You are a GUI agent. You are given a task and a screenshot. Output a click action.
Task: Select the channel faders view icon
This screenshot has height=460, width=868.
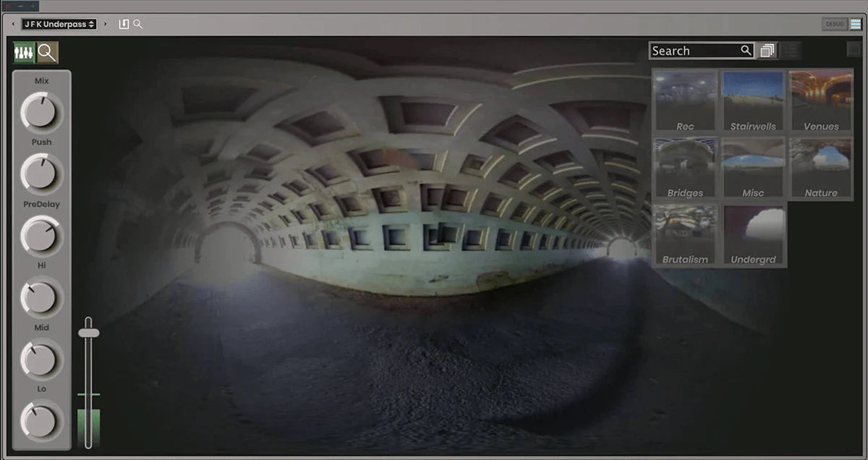[x=24, y=52]
